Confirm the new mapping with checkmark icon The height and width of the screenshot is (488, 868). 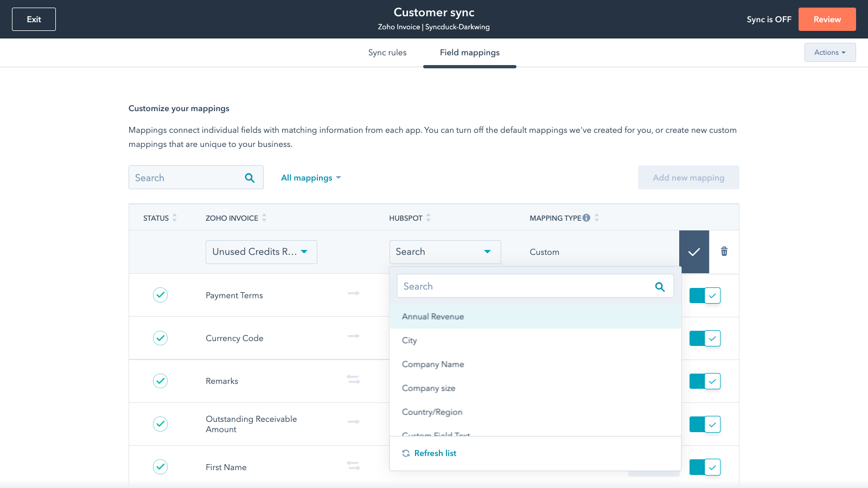click(x=694, y=252)
